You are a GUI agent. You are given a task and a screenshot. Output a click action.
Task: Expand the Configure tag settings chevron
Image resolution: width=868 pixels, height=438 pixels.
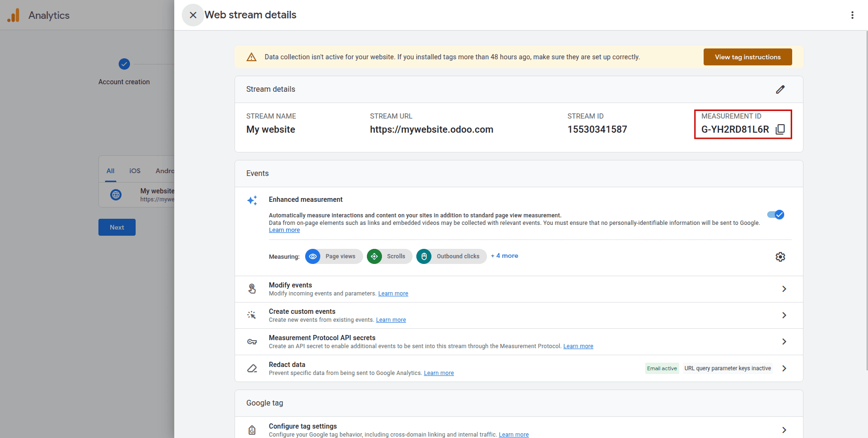pos(784,430)
